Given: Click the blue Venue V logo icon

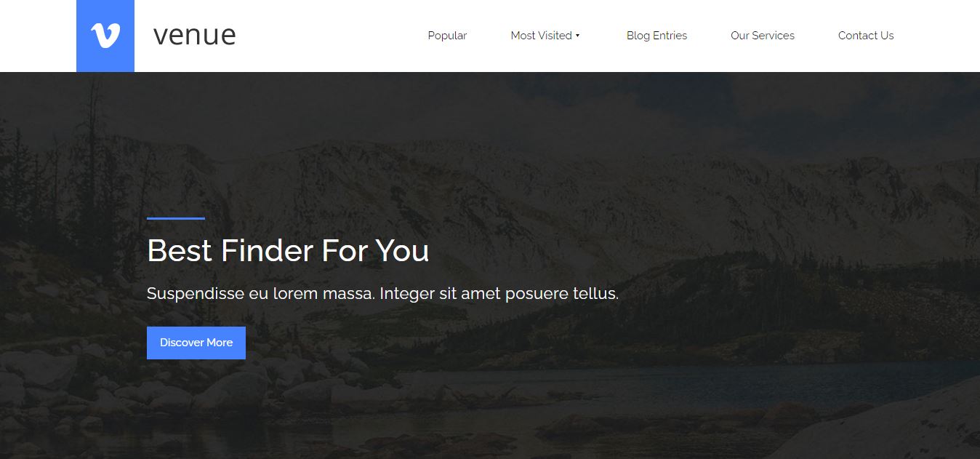Looking at the screenshot, I should click(x=105, y=36).
